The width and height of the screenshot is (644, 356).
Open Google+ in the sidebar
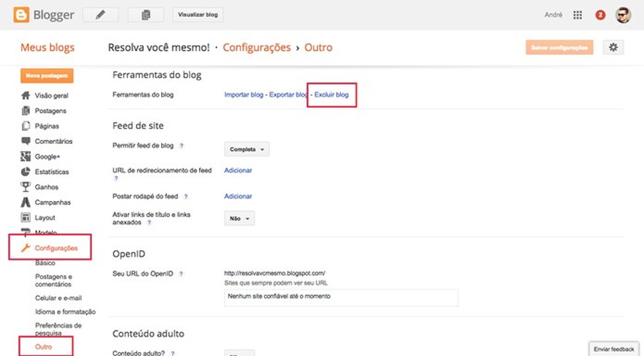coord(47,157)
